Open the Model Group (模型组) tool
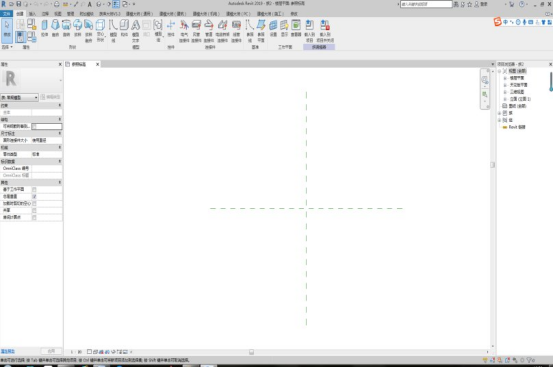The height and width of the screenshot is (368, 554). pos(158,30)
